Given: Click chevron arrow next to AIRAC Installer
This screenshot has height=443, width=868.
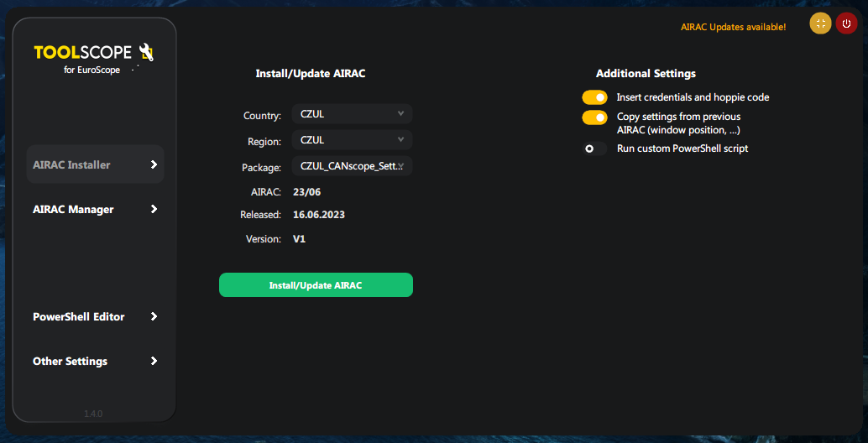Looking at the screenshot, I should click(154, 164).
